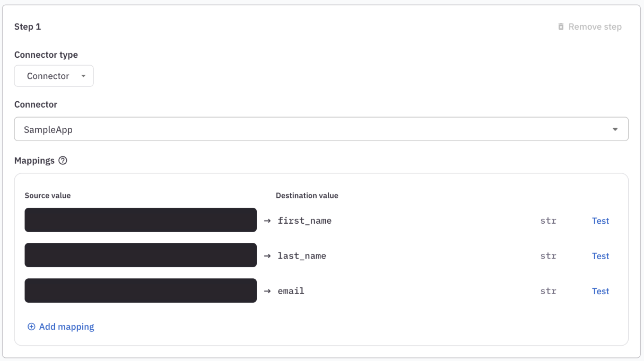Test the first_name mapping
644x361 pixels.
pyautogui.click(x=601, y=221)
